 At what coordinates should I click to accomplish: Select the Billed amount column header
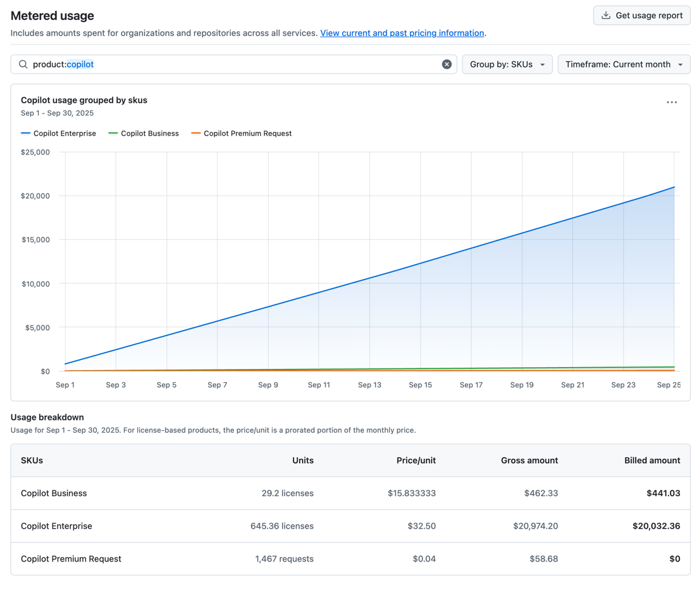(x=653, y=460)
